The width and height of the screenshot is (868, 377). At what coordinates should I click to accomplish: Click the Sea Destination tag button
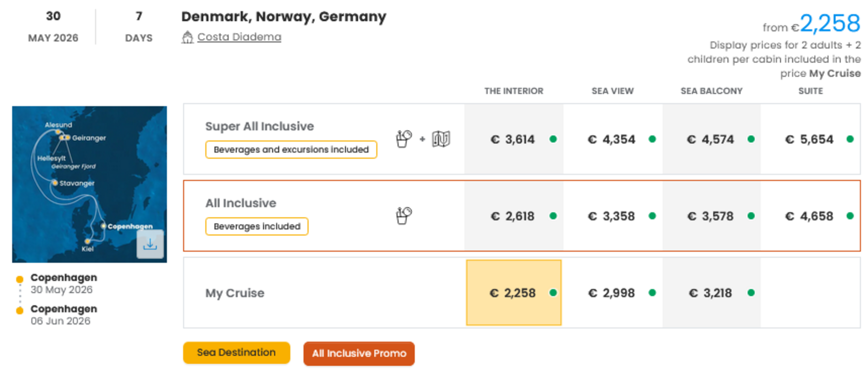pos(236,352)
